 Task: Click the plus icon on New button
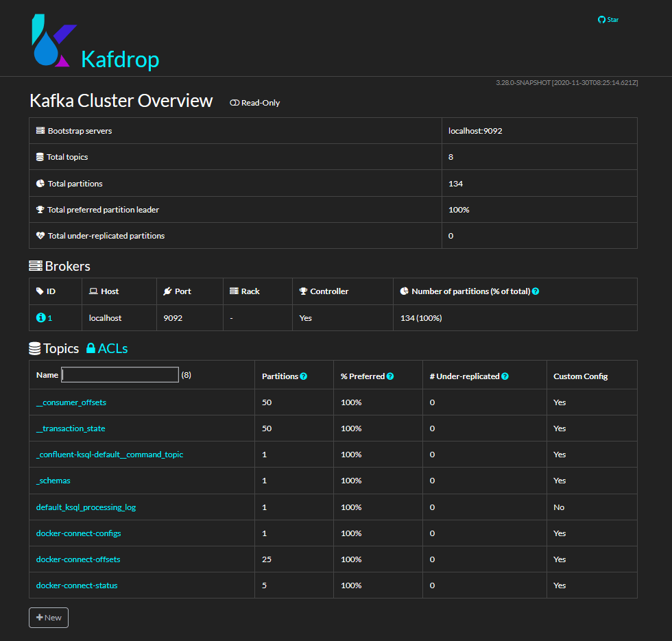40,618
